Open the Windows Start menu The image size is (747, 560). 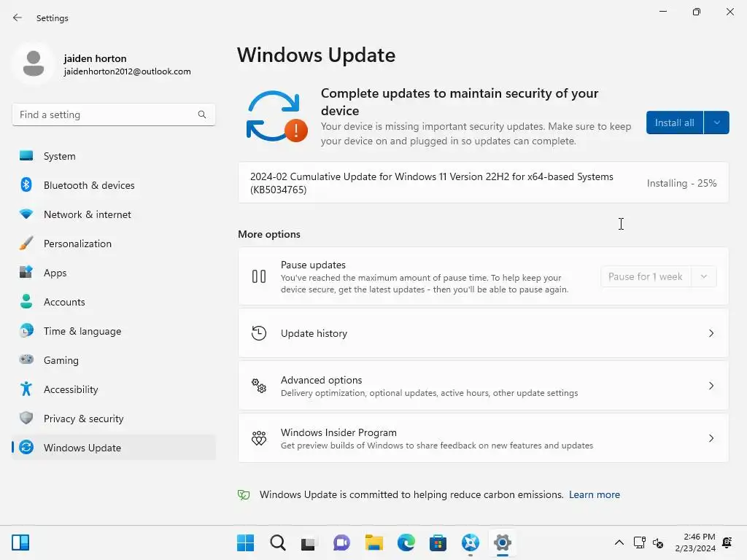click(245, 542)
